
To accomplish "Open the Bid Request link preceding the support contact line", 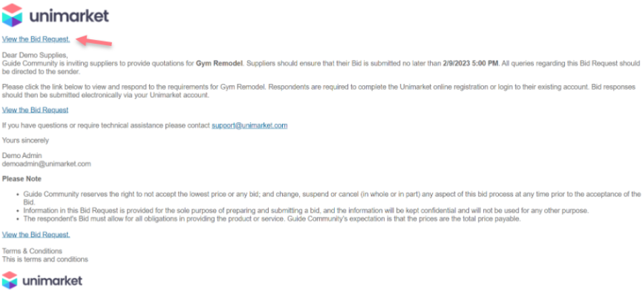I will click(x=35, y=110).
